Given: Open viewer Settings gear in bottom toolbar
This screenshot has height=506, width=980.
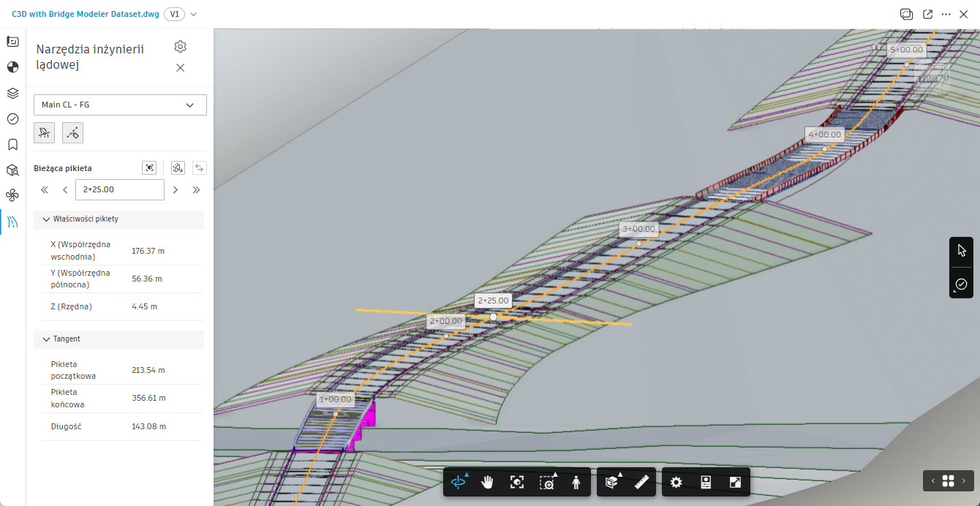Looking at the screenshot, I should (x=676, y=483).
